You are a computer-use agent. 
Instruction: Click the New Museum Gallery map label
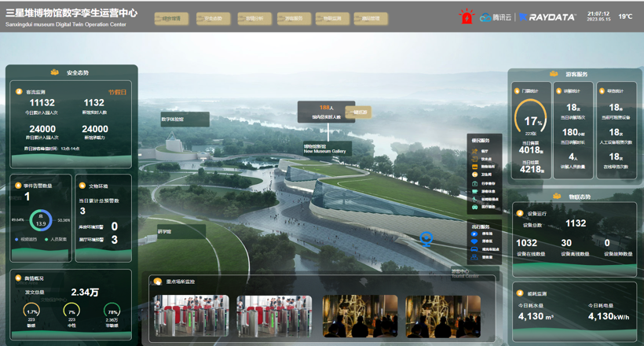point(327,149)
